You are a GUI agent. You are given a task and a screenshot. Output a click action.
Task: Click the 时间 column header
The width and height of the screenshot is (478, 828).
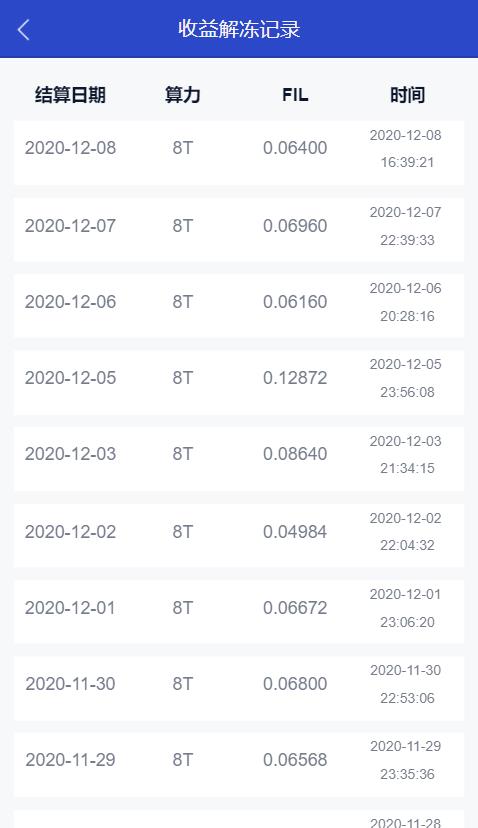(x=407, y=95)
